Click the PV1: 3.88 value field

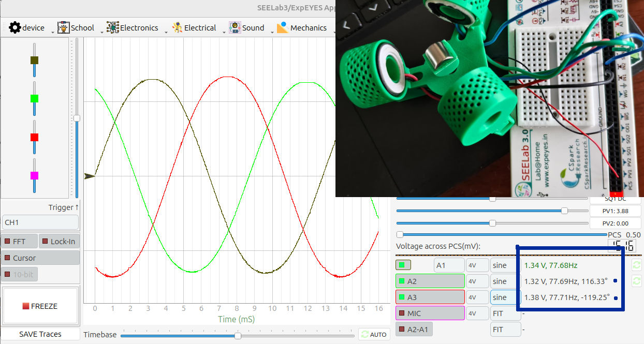point(615,211)
